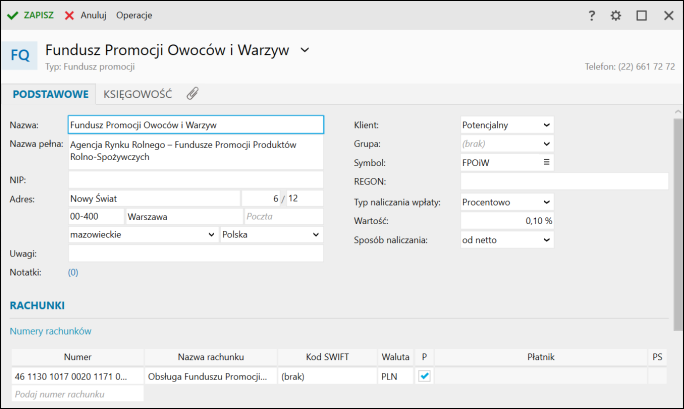Open the settings gear icon

616,16
